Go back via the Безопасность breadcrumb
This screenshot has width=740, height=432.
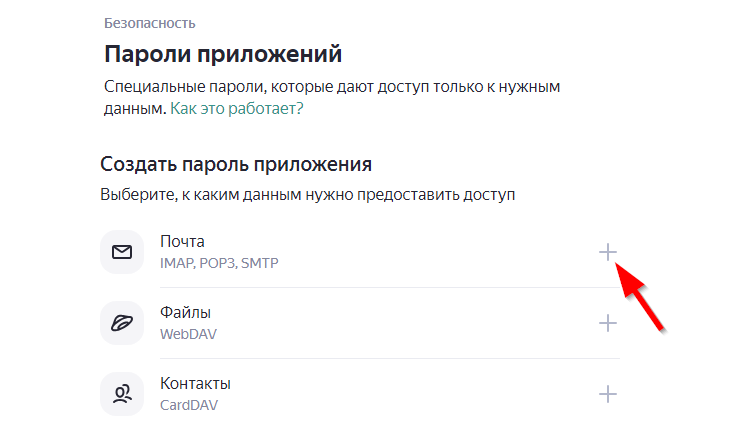click(x=149, y=22)
